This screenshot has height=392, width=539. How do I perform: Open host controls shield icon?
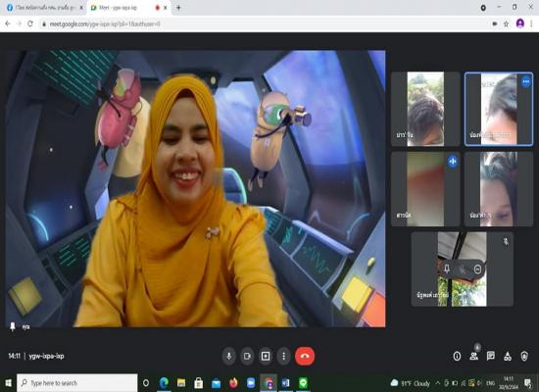coord(524,356)
